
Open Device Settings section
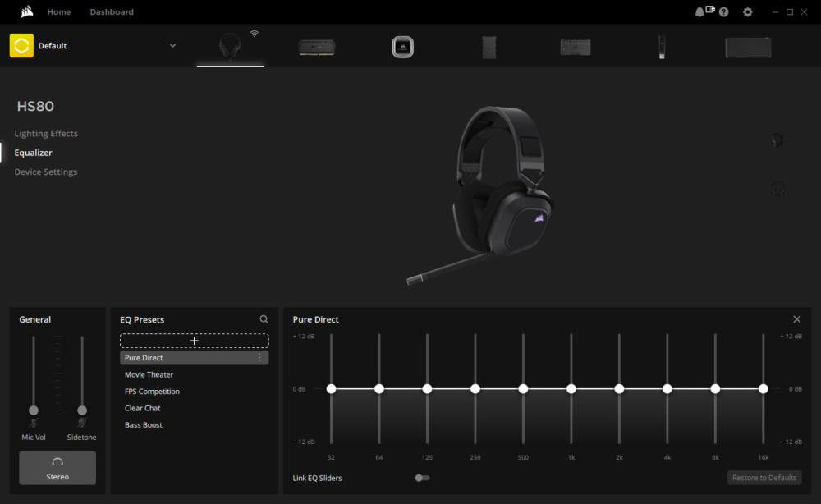tap(45, 172)
